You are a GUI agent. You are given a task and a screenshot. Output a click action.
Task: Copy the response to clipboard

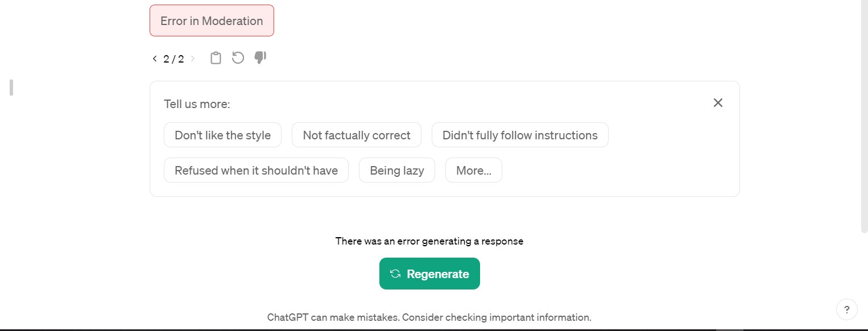216,57
